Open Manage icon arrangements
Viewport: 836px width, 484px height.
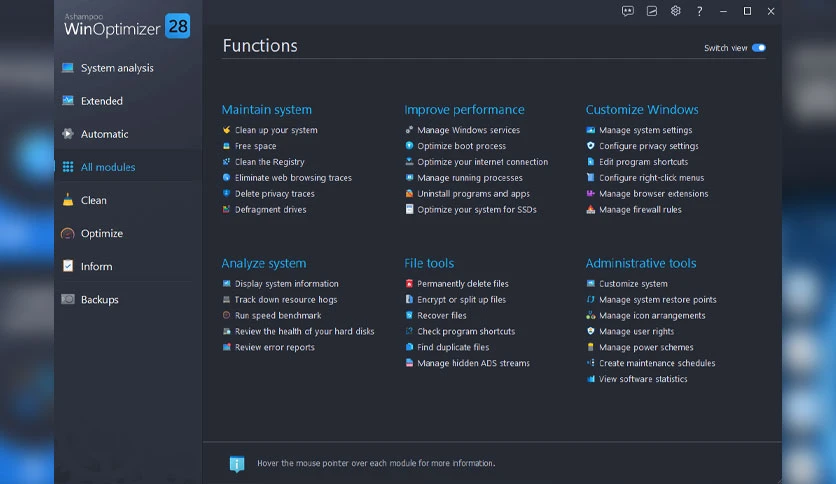[652, 315]
